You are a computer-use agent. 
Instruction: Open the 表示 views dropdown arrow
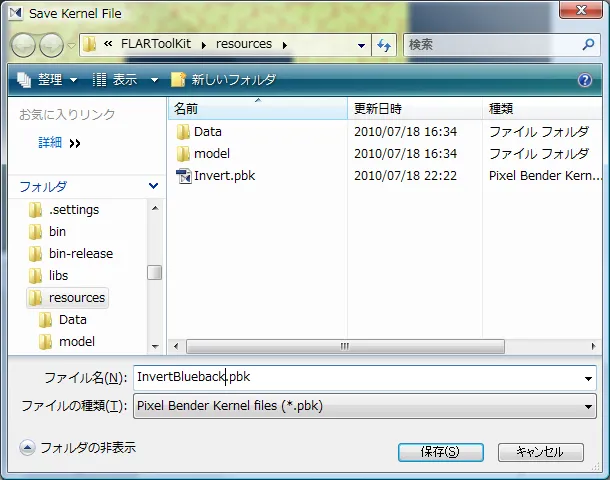coord(154,80)
